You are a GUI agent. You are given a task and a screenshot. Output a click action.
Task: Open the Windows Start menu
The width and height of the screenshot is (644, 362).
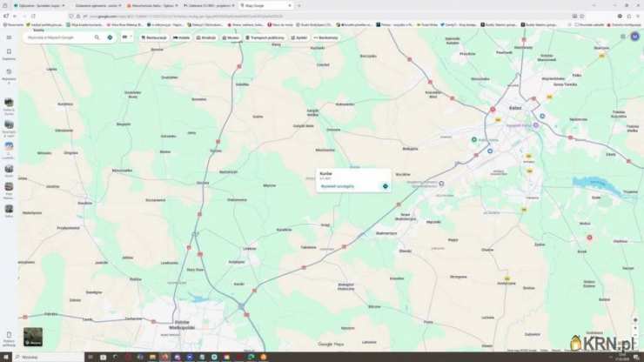click(x=6, y=357)
